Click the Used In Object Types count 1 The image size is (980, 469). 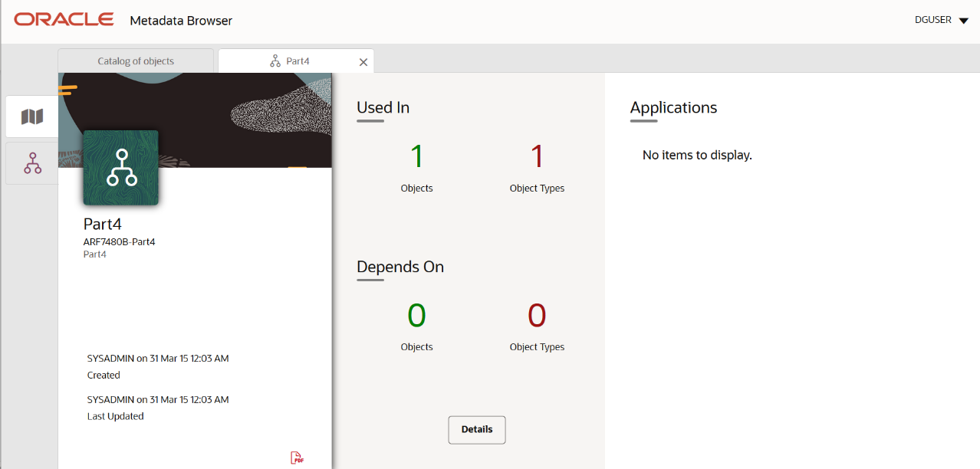point(537,157)
